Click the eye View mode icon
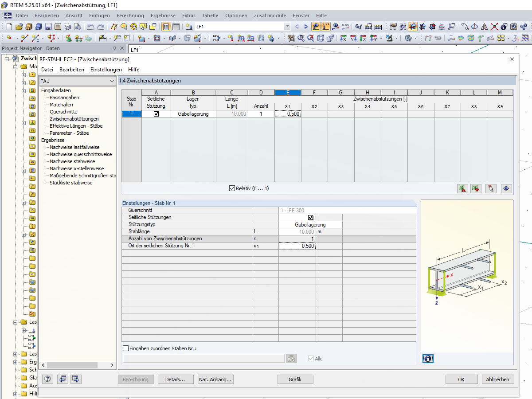532x399 pixels. point(506,188)
